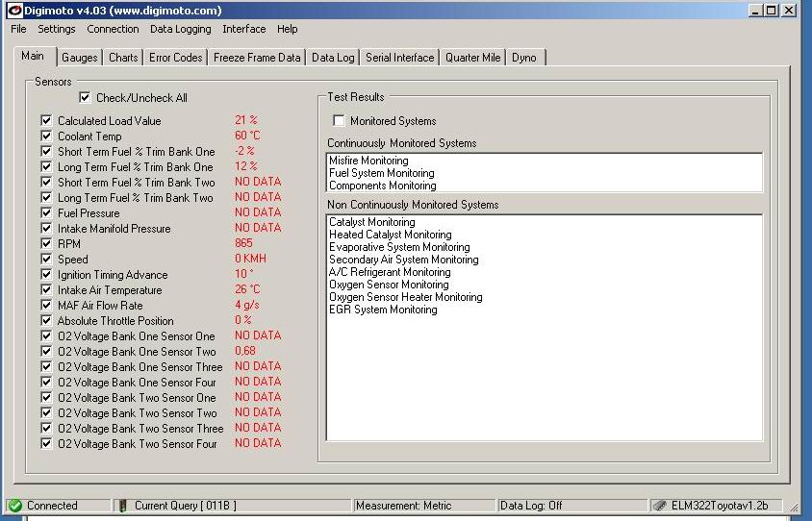The width and height of the screenshot is (812, 521).
Task: Click the Digimoto app icon in title bar
Action: point(14,11)
